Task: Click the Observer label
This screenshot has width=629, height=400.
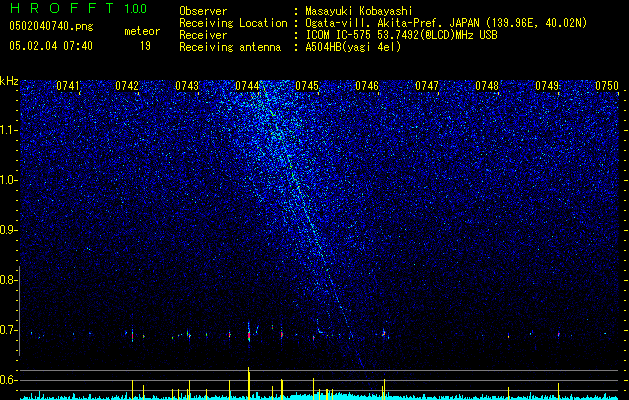Action: (203, 11)
